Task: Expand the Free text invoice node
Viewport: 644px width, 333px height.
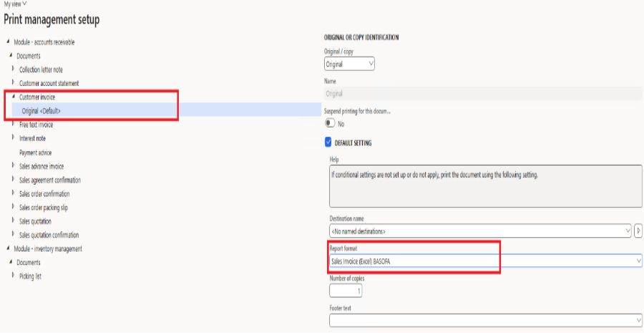Action: (13, 125)
